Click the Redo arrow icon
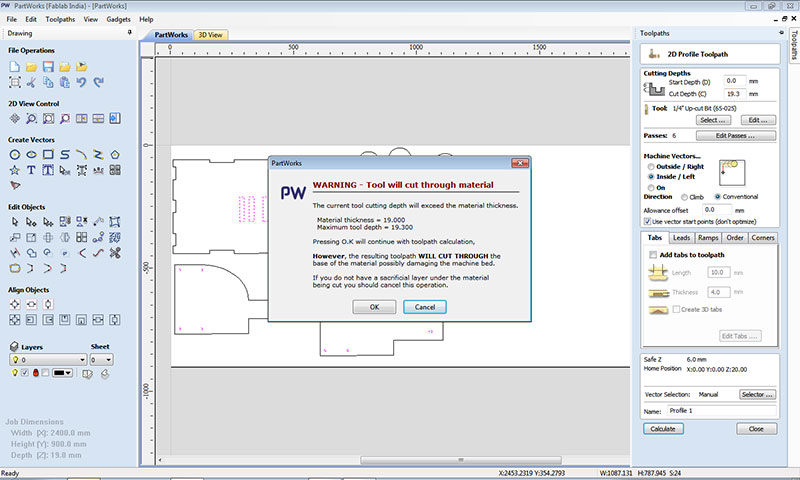The height and width of the screenshot is (480, 800). click(x=98, y=82)
